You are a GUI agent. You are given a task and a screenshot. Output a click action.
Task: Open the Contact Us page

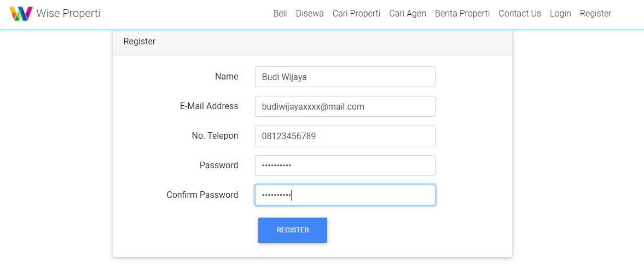pos(520,14)
